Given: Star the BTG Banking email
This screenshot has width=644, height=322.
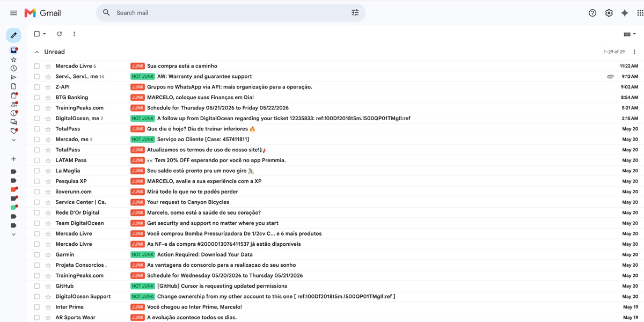Looking at the screenshot, I should 48,98.
